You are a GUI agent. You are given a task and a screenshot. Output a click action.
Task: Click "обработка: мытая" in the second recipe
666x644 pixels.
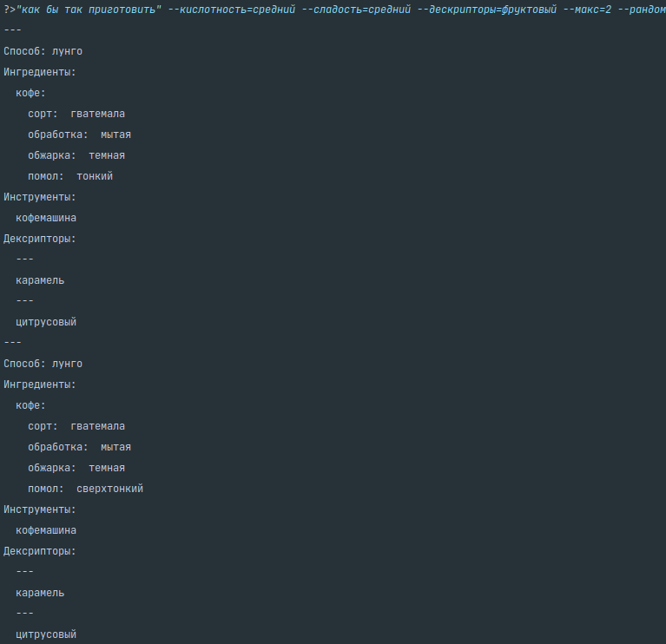79,447
